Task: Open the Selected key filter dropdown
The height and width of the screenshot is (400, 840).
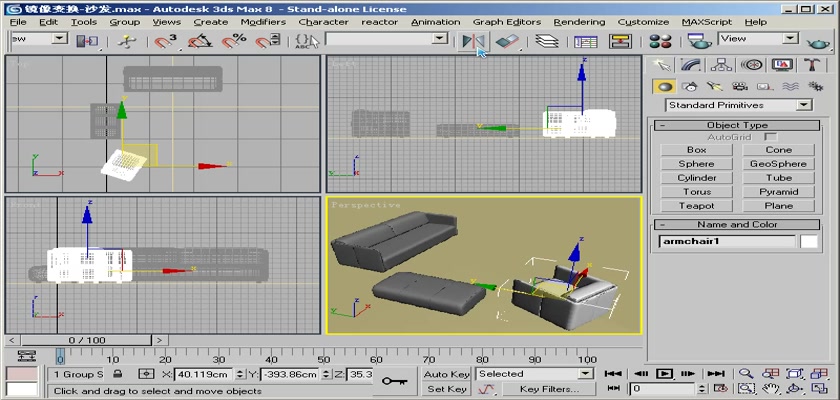Action: click(x=586, y=374)
